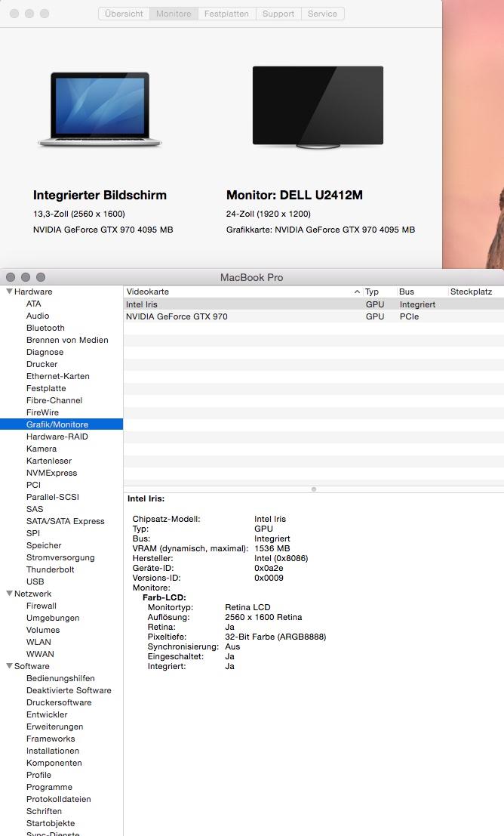Open the Support tab
The image size is (504, 836).
pos(278,14)
